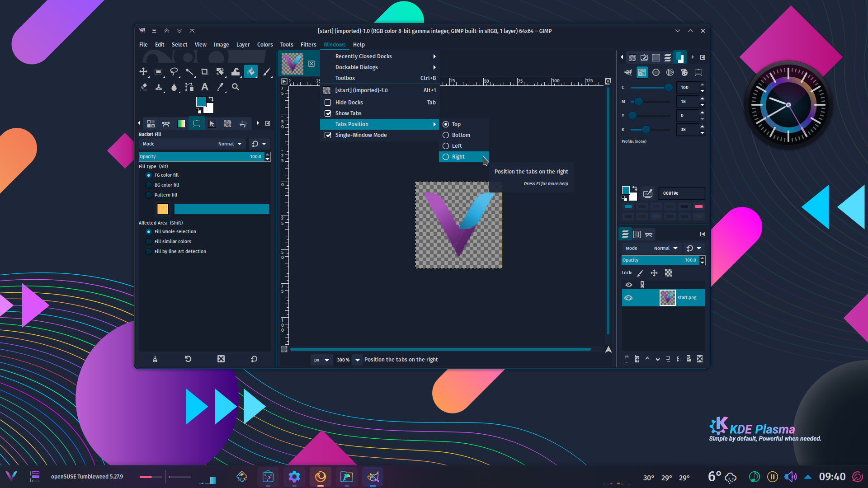Select Fill similar colors option
Screen dimensions: 868x488
(x=149, y=242)
